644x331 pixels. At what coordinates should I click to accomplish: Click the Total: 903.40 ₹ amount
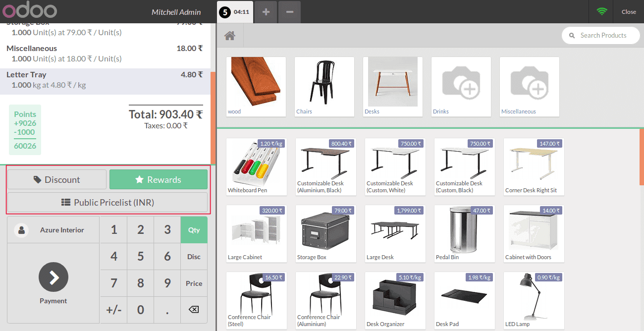165,114
